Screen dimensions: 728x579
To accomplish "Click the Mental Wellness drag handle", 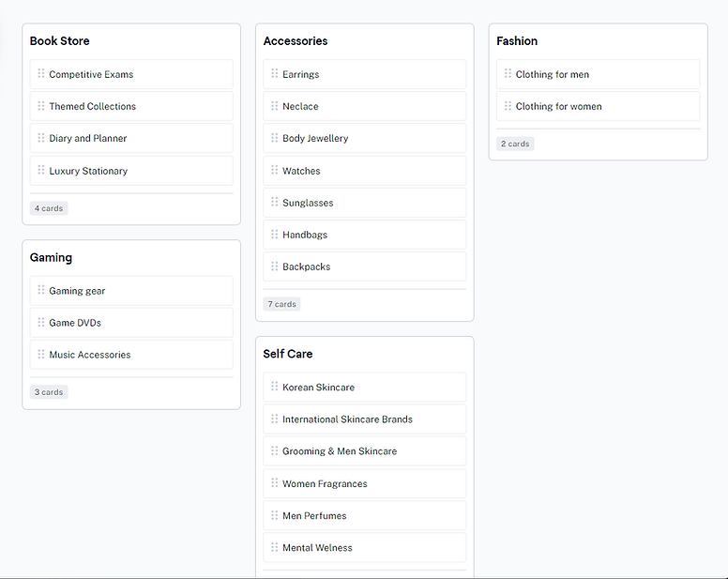I will 275,547.
